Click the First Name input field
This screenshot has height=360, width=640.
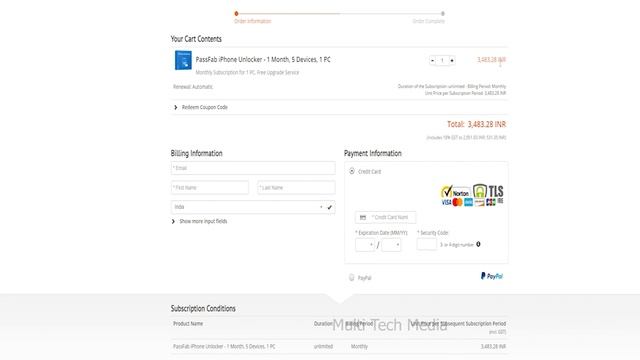[x=210, y=187]
